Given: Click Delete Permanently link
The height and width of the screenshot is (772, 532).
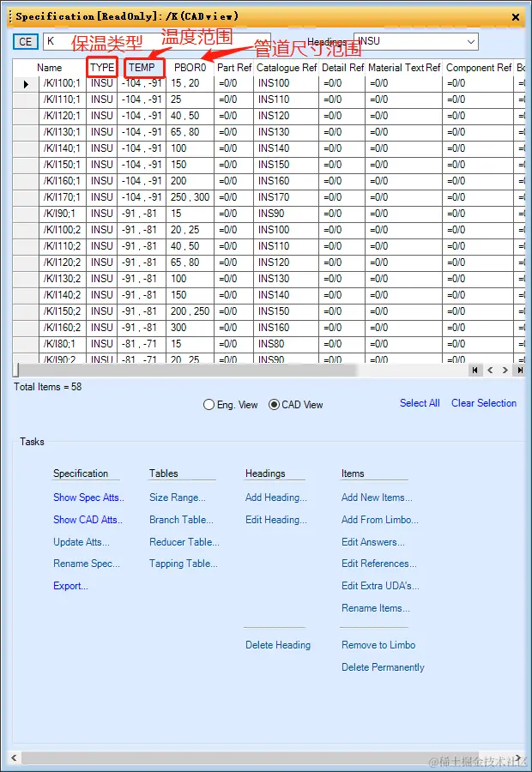Looking at the screenshot, I should pos(383,667).
